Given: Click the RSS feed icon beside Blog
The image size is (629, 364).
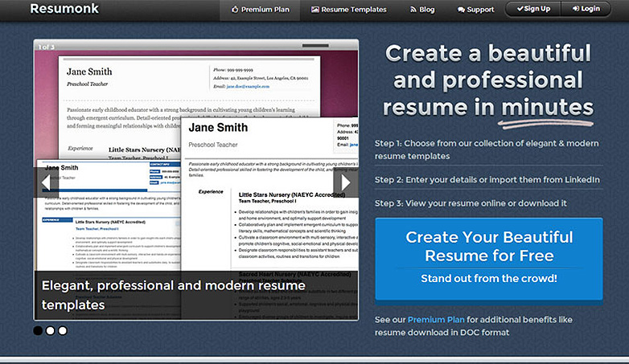Looking at the screenshot, I should click(x=413, y=10).
